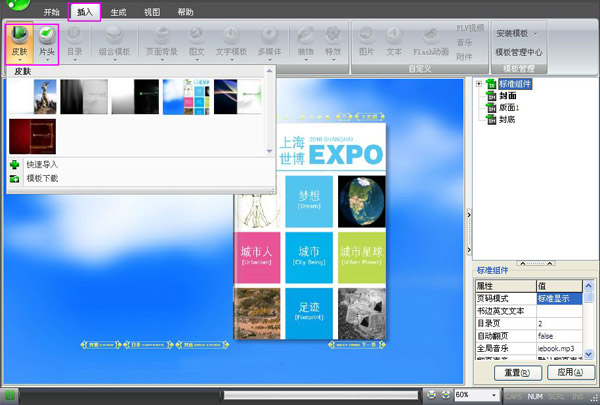The image size is (600, 405).
Task: Select the black-and-grey skin thumbnail
Action: 84,97
